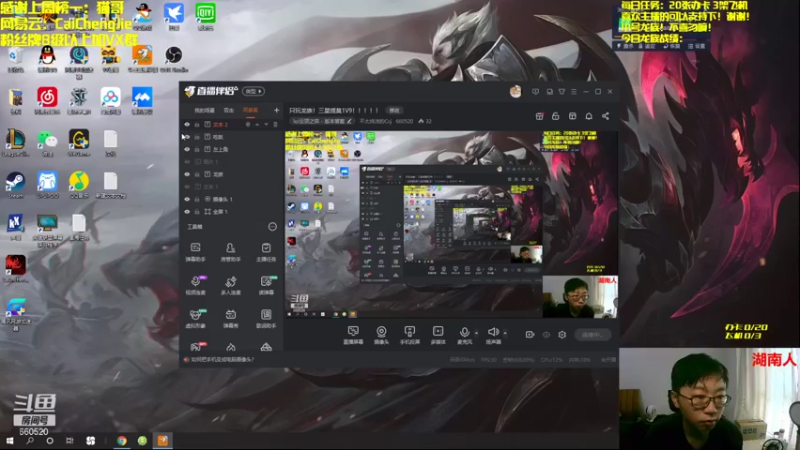Image resolution: width=800 pixels, height=450 pixels.
Task: Open Chrome from the taskbar
Action: (x=121, y=441)
